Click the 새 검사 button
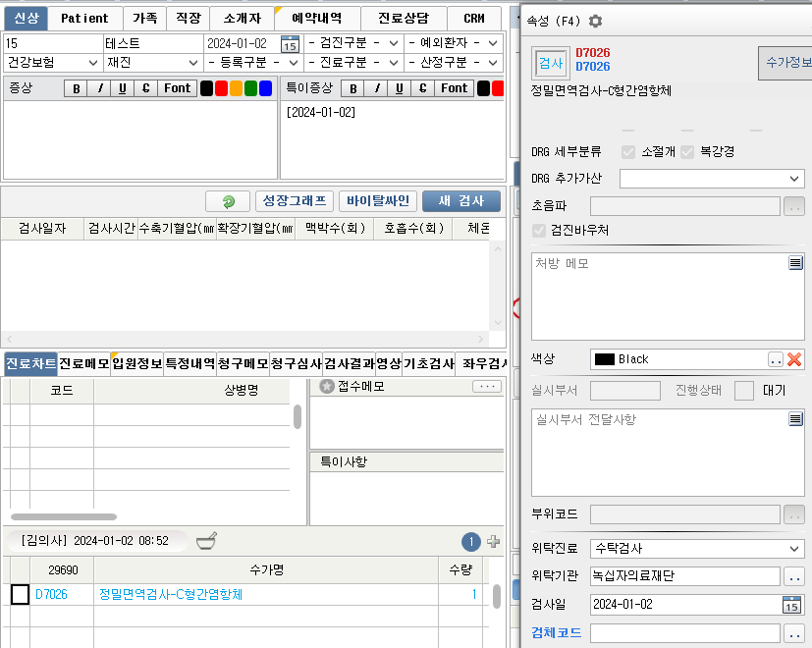 pyautogui.click(x=460, y=201)
